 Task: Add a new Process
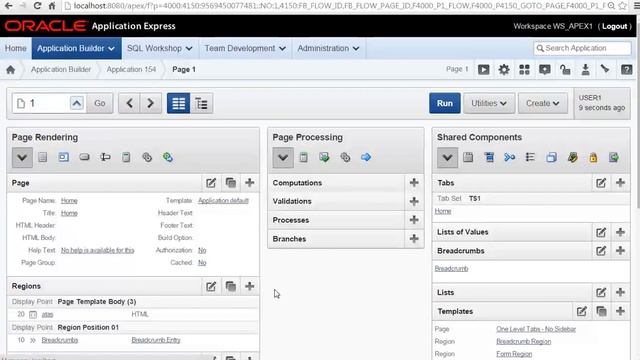[x=414, y=220]
